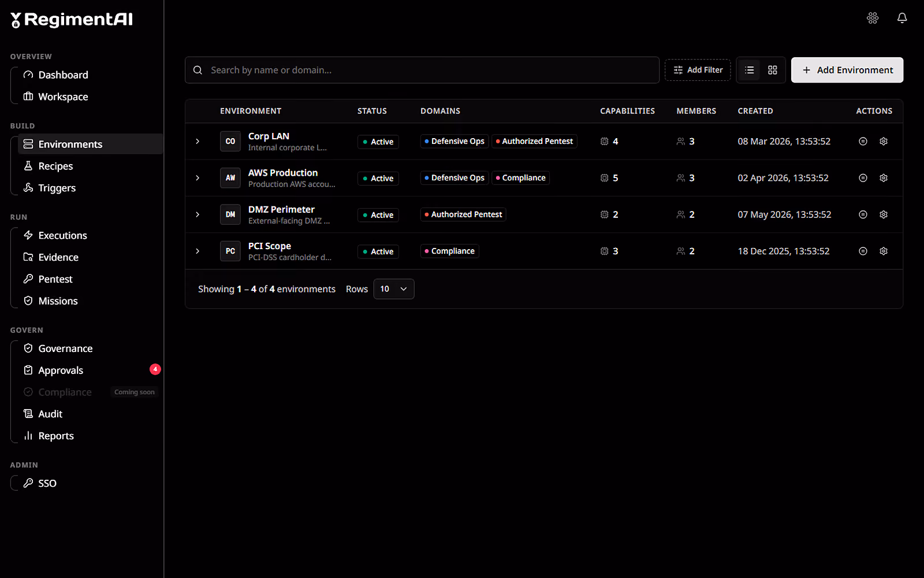Open settings gear for PCI Scope
Viewport: 924px width, 578px height.
tap(884, 251)
